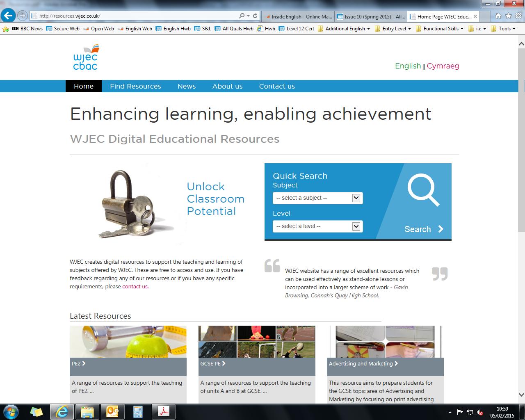Open the sticky notes icon on the taskbar

pos(36,411)
